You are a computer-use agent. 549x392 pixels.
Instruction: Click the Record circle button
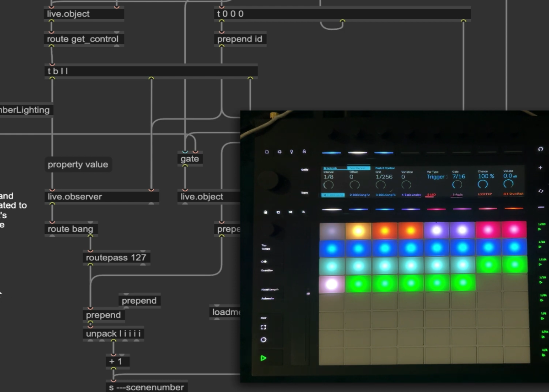click(x=264, y=340)
